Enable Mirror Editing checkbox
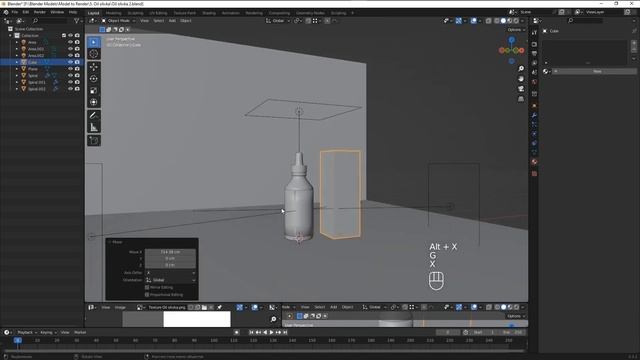Image resolution: width=640 pixels, height=360 pixels. pos(147,287)
